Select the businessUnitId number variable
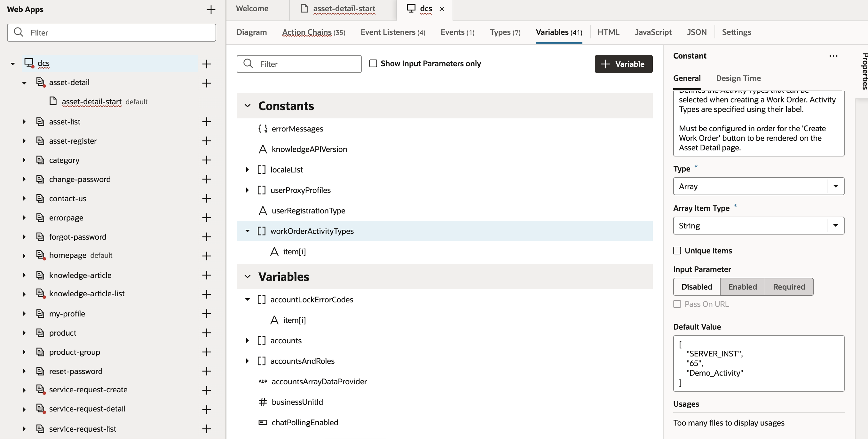Viewport: 868px width, 439px height. 297,402
